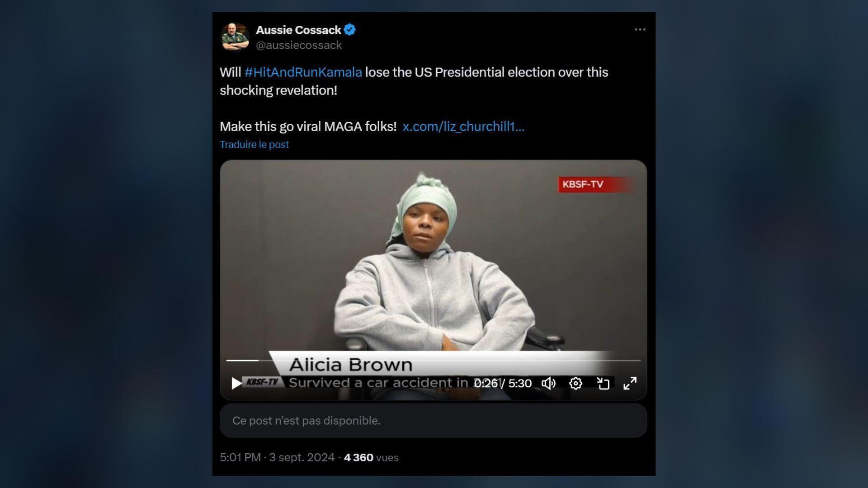Viewport: 868px width, 488px height.
Task: Open the #HitAndRunKamala hashtag
Action: click(x=303, y=72)
